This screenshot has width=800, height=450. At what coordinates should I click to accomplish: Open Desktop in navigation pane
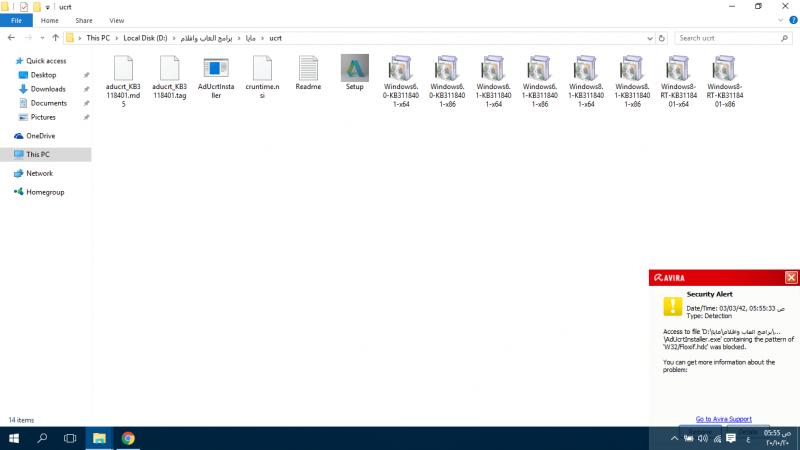43,75
